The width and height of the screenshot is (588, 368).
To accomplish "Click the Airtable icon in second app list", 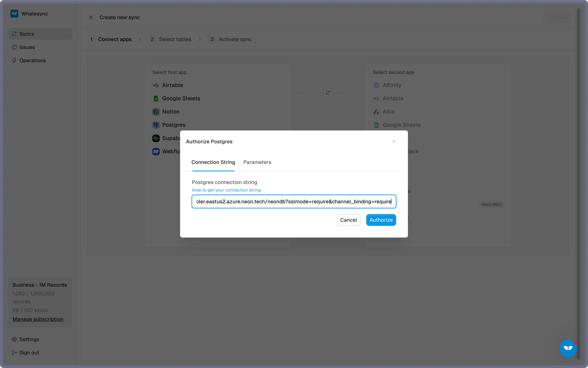I will coord(376,98).
